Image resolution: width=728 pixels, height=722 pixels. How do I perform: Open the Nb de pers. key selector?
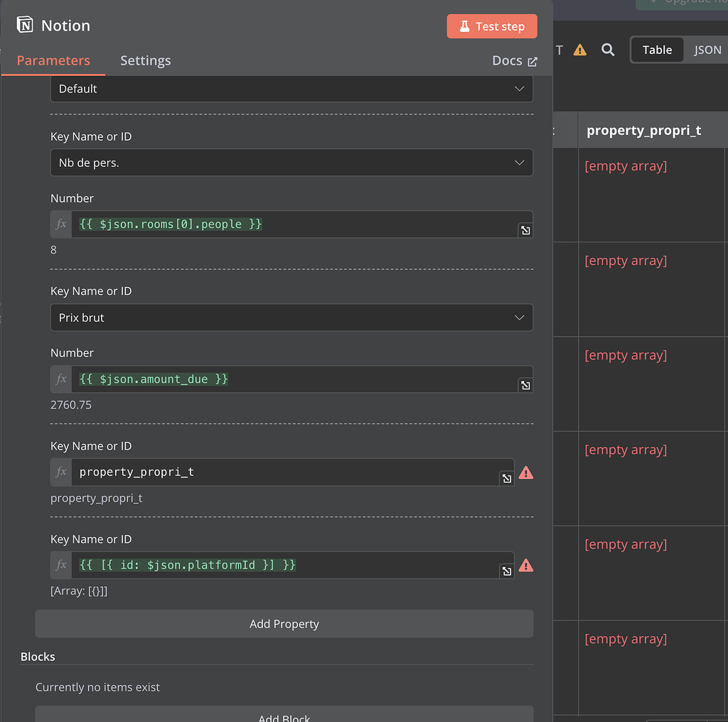point(291,162)
